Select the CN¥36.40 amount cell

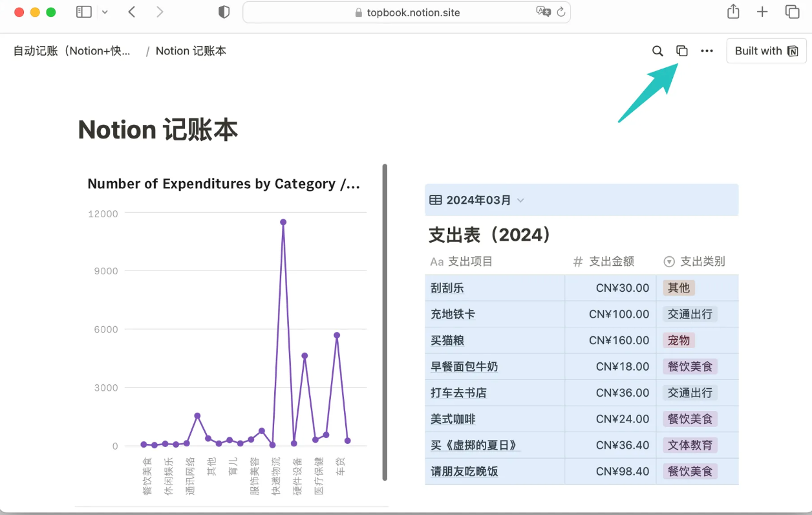point(610,445)
